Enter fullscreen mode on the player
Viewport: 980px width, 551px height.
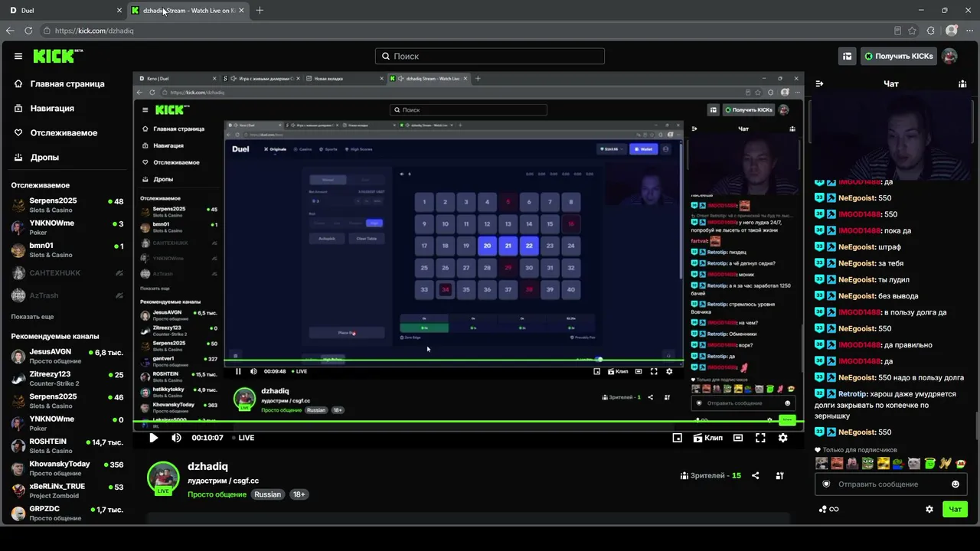pyautogui.click(x=760, y=438)
